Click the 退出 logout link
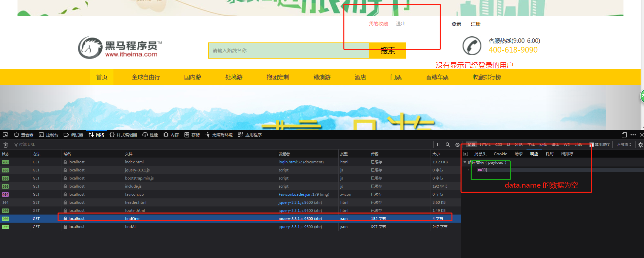This screenshot has height=258, width=644. (x=401, y=24)
